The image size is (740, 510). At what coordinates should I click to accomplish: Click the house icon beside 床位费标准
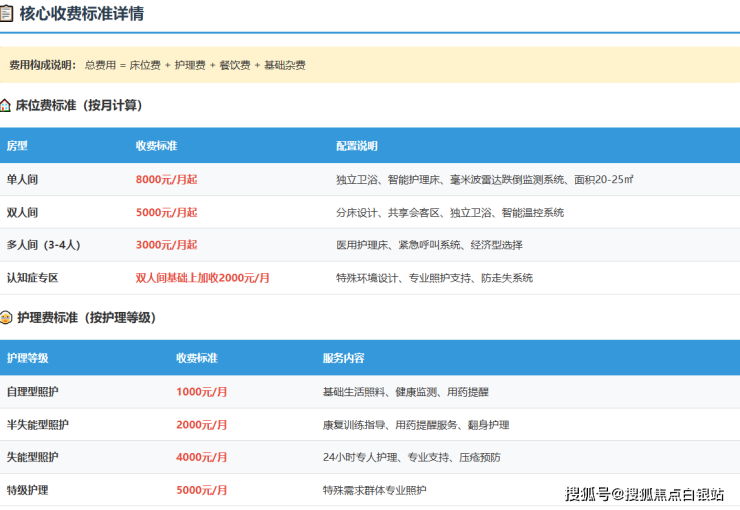[6, 105]
